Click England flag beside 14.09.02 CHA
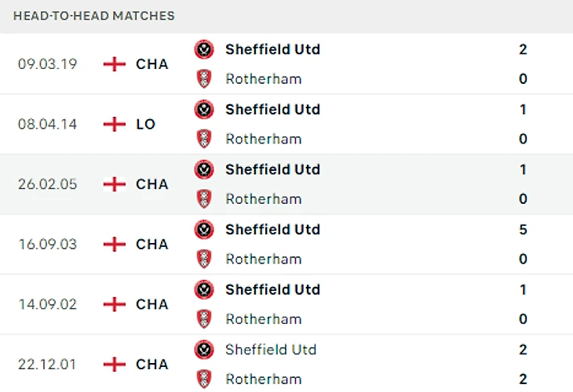Screen dimensions: 573x392 (x=115, y=304)
